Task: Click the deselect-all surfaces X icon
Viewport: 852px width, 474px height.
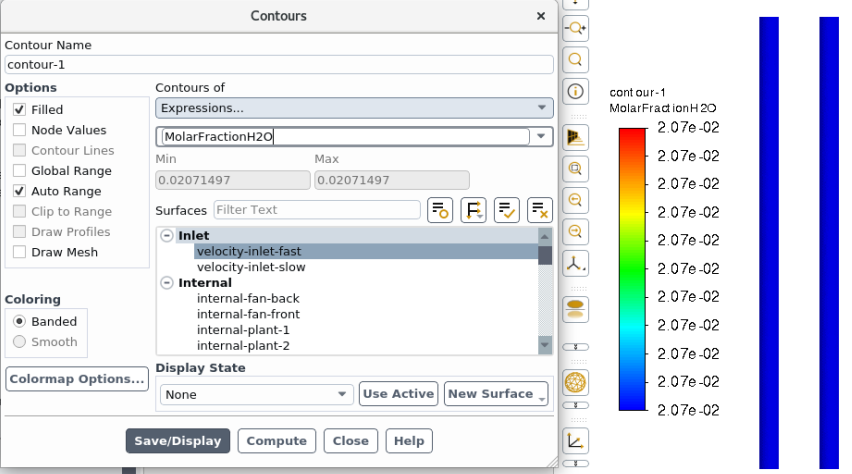Action: [x=540, y=210]
